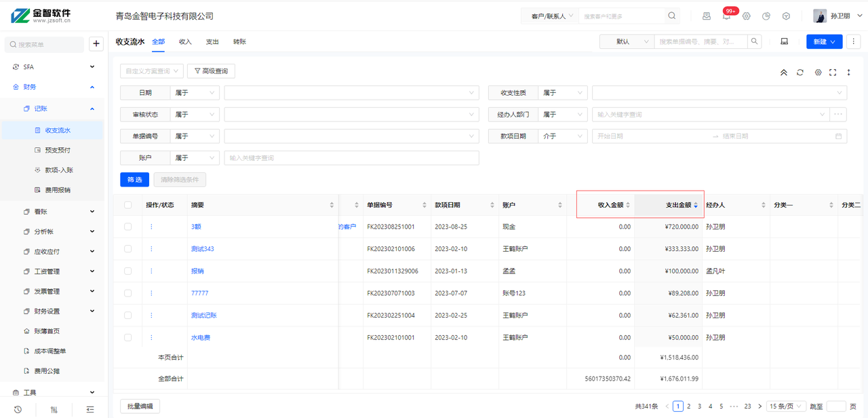Image resolution: width=868 pixels, height=418 pixels.
Task: Tick the select-all checkbox in table header
Action: click(x=128, y=205)
